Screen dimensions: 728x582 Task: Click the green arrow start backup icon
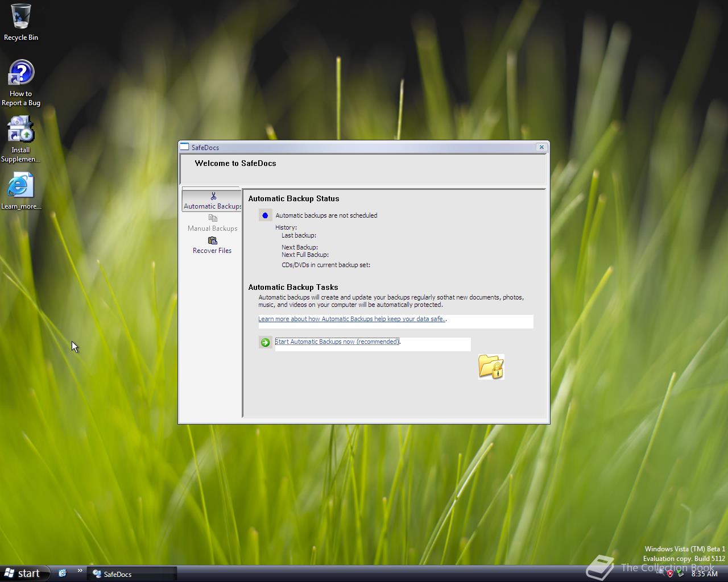point(265,342)
